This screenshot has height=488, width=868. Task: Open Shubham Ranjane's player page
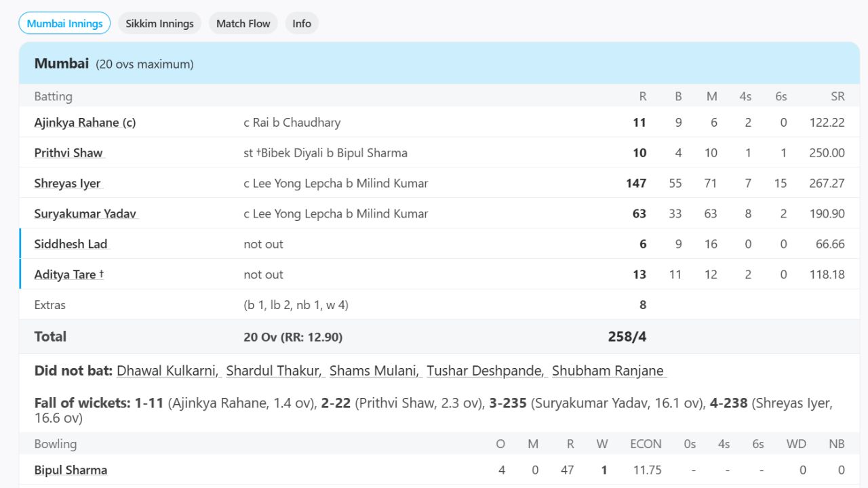(608, 371)
